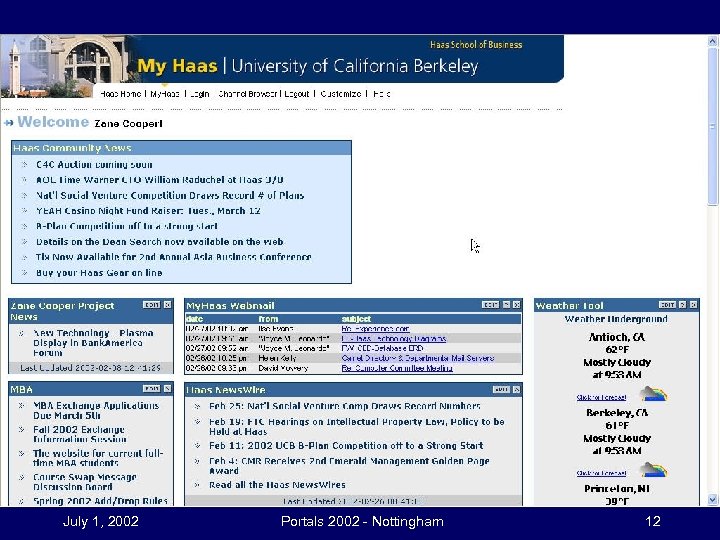Open help for the Weather Tool panel

683,305
